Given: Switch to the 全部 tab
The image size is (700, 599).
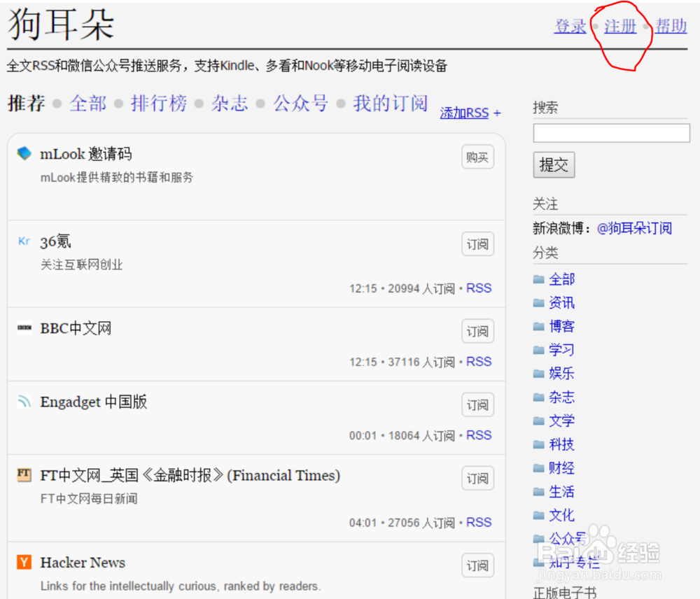Looking at the screenshot, I should [x=88, y=104].
